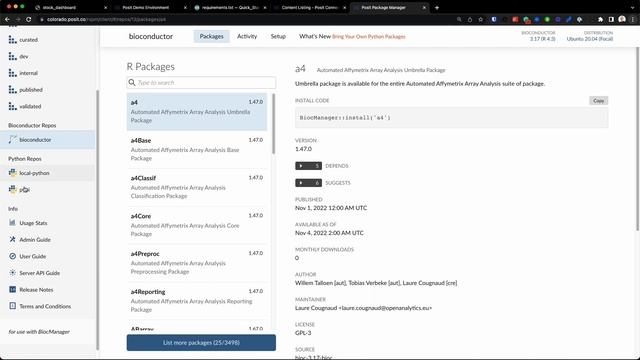The height and width of the screenshot is (360, 640).
Task: Select the a4Core package row
Action: pyautogui.click(x=197, y=225)
